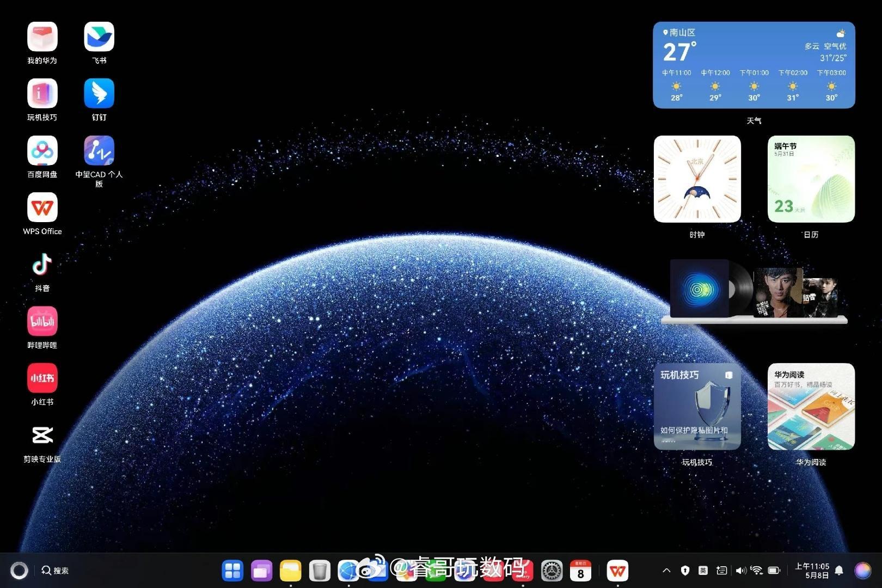
Task: Open the clock showing 上午11:05 5月8日
Action: pyautogui.click(x=812, y=571)
